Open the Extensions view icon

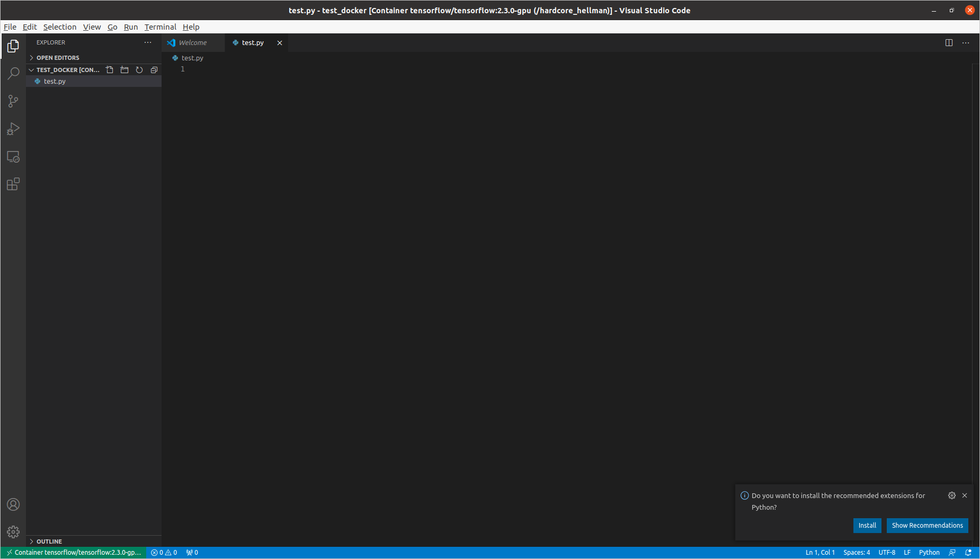click(x=13, y=184)
